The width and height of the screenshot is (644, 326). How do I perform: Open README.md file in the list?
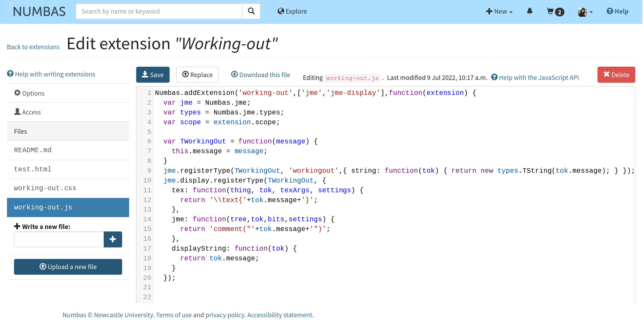33,150
